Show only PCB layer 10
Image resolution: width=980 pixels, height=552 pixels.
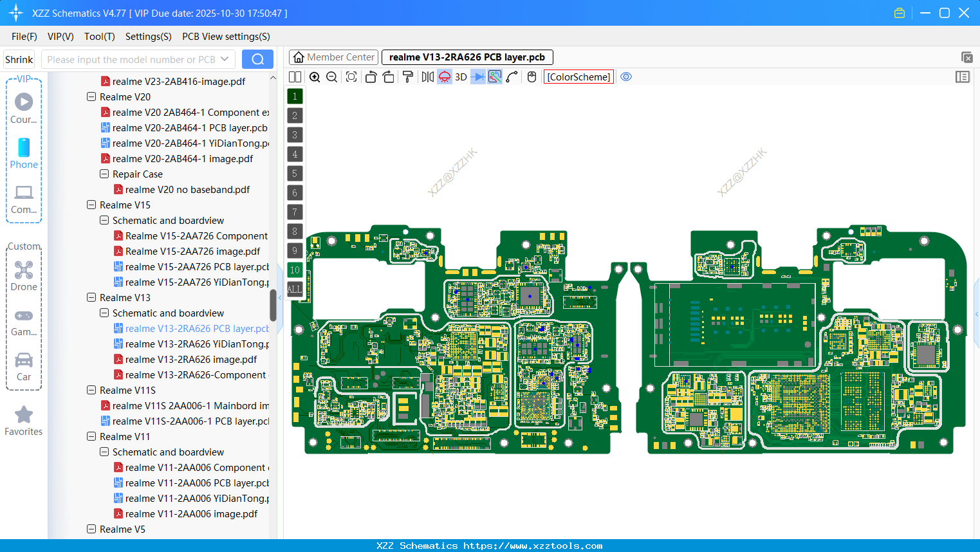[295, 270]
